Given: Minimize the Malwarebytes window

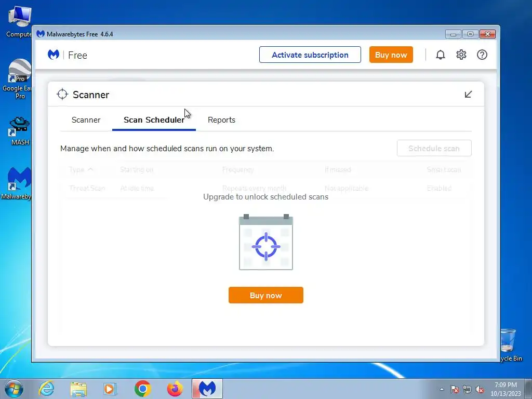Looking at the screenshot, I should click(x=453, y=34).
